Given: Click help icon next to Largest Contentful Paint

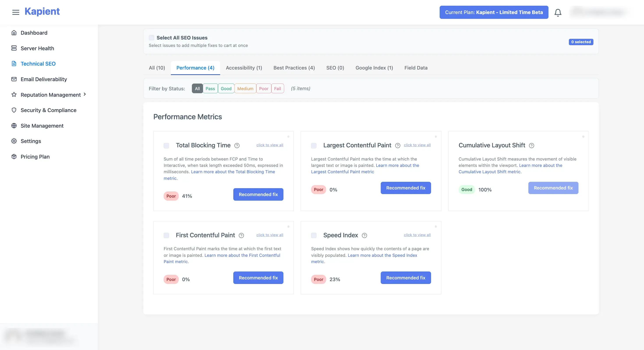Looking at the screenshot, I should click(398, 145).
